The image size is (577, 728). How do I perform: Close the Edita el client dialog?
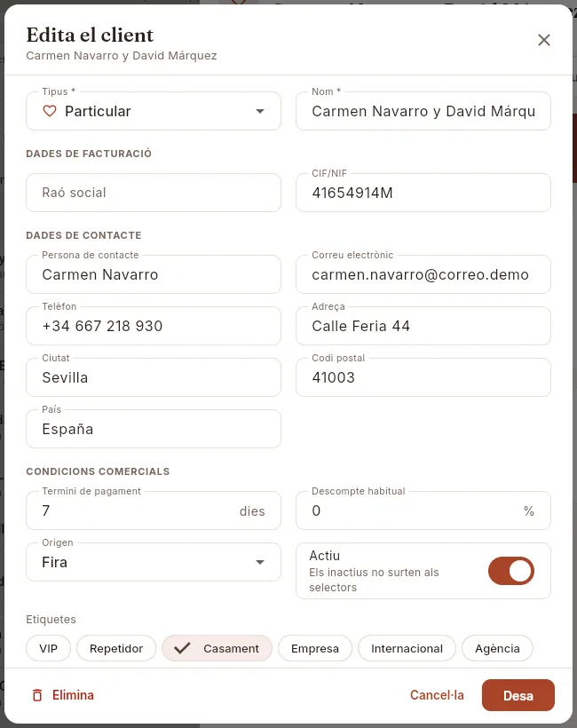(x=544, y=40)
